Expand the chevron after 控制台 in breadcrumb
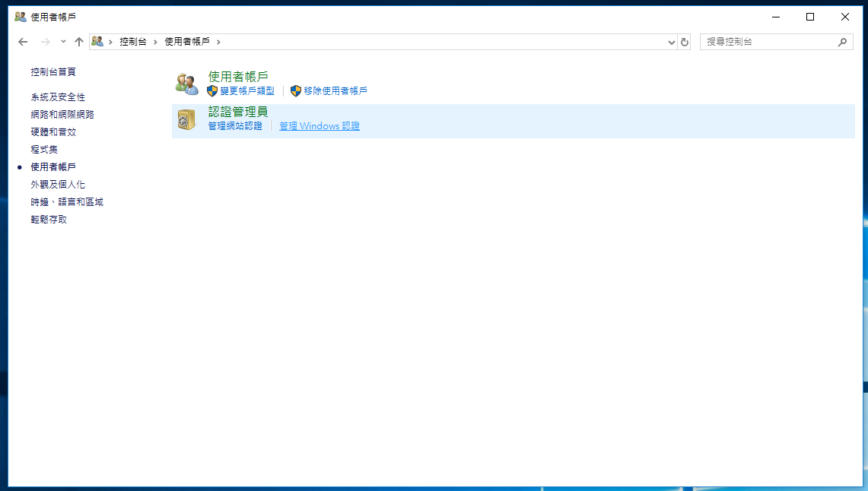 coord(156,43)
